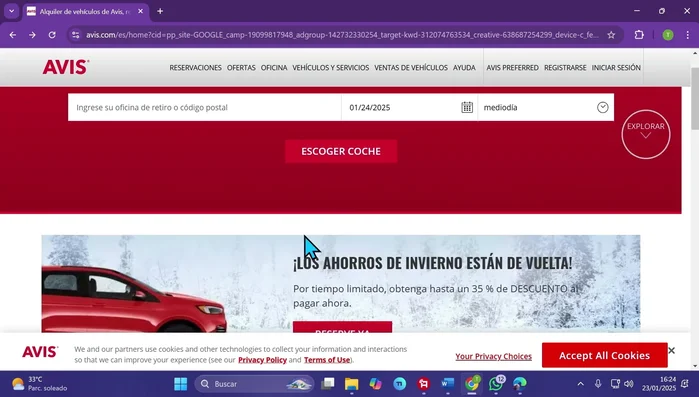Close the Avis browser tab
Screen dimensions: 699x397
tap(140, 11)
